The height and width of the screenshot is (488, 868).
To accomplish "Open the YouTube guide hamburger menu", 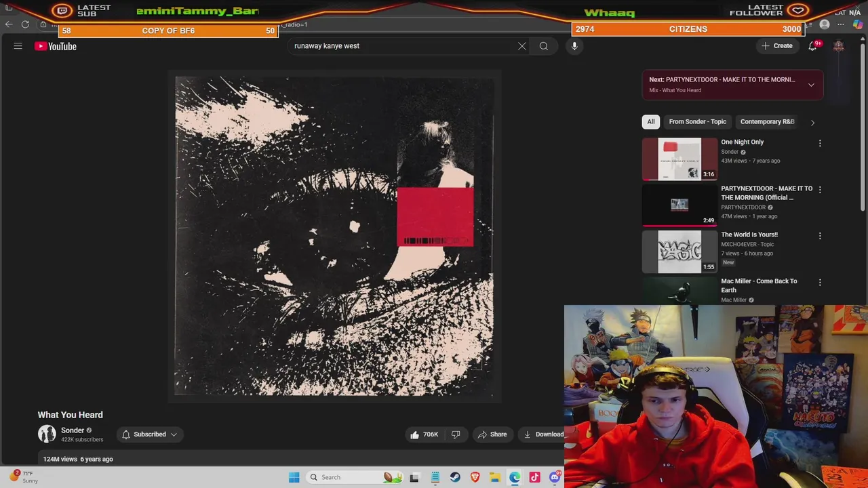I will click(18, 46).
